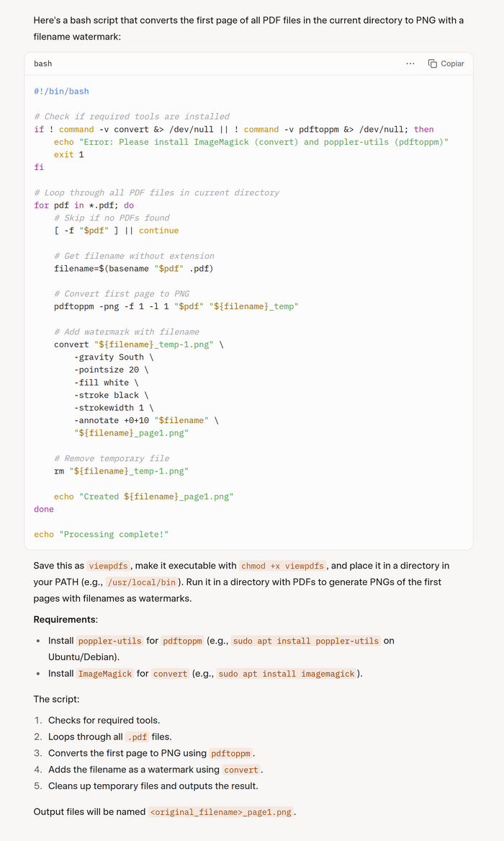Click the -strokewidth 1 option line
The image size is (504, 841).
click(114, 408)
